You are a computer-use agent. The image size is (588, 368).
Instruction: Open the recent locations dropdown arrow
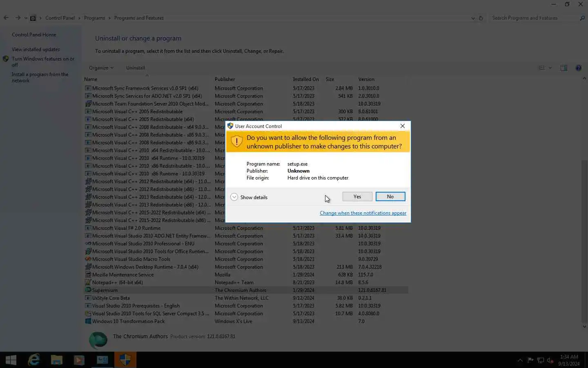point(26,18)
